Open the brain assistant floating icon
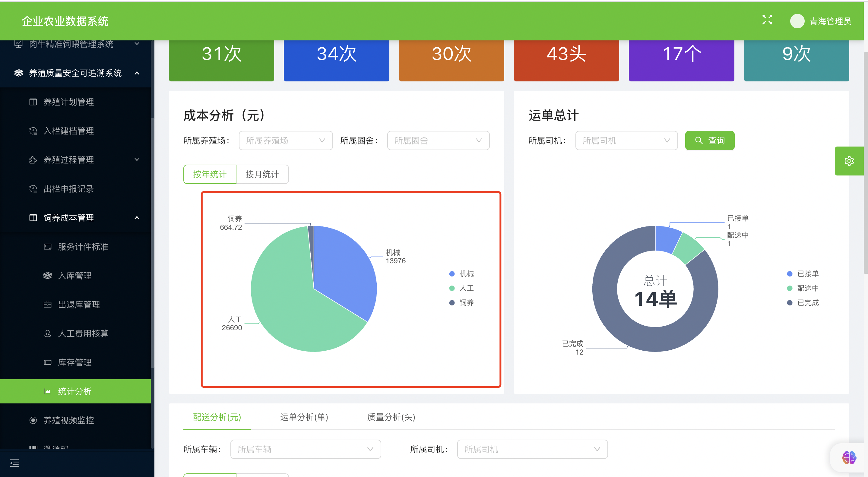 pos(848,458)
